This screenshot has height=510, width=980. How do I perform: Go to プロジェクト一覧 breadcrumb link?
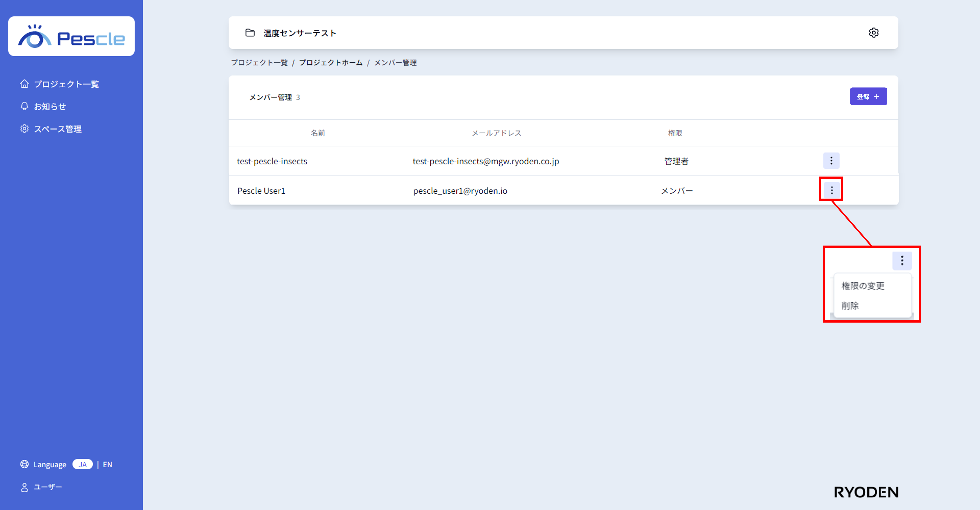(259, 63)
